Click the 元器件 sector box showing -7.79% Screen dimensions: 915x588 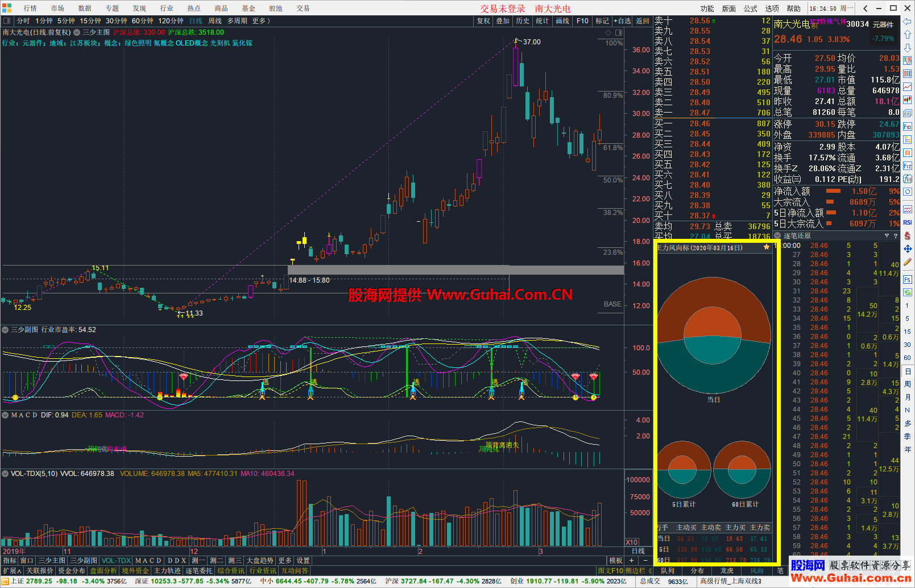(883, 32)
